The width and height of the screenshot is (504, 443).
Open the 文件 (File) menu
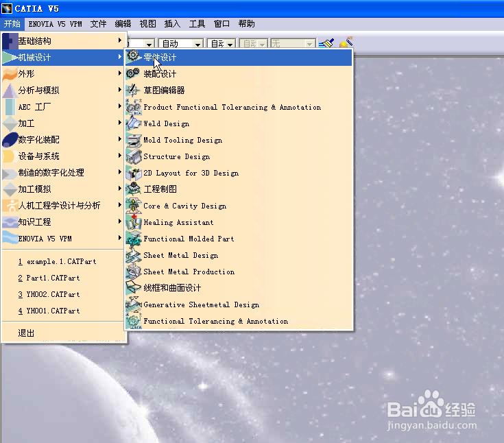(x=98, y=24)
